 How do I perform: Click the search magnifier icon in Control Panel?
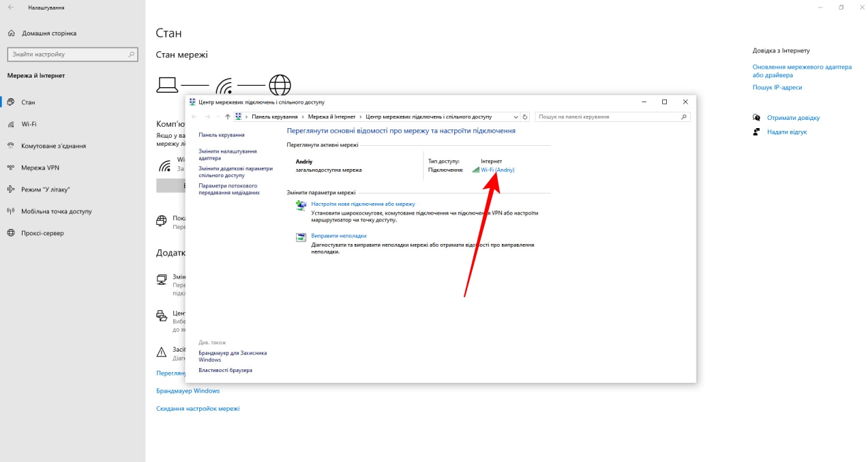pos(684,117)
